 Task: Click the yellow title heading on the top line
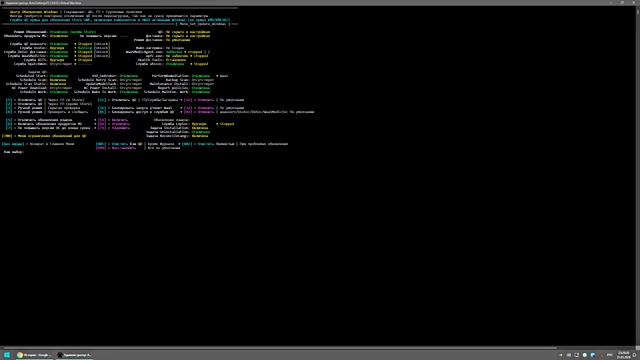tap(34, 12)
